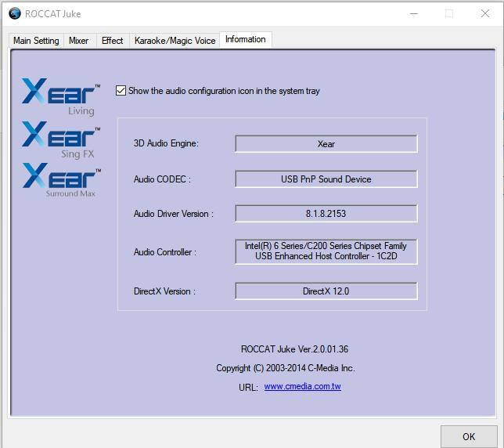Minimize the ROCCAT Juke window

coord(413,13)
